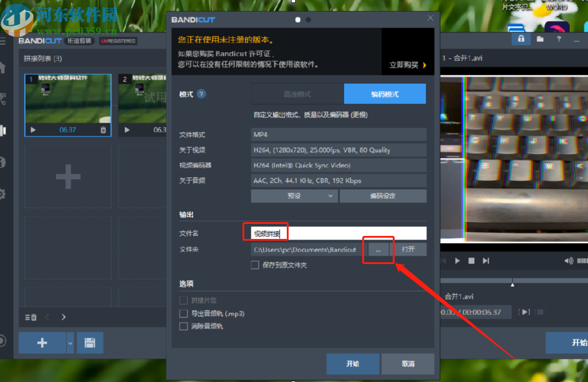Viewport: 588px width, 382px height.
Task: Click the 文件夹 output path field
Action: click(x=308, y=249)
